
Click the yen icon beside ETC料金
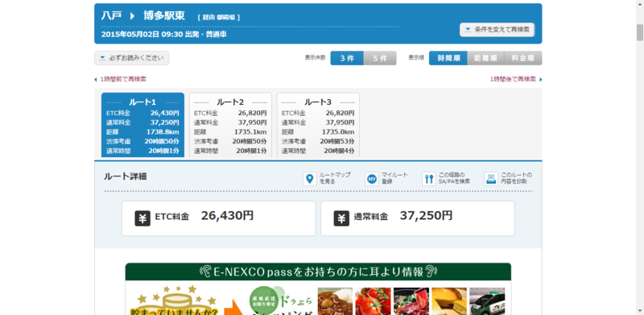(x=142, y=218)
